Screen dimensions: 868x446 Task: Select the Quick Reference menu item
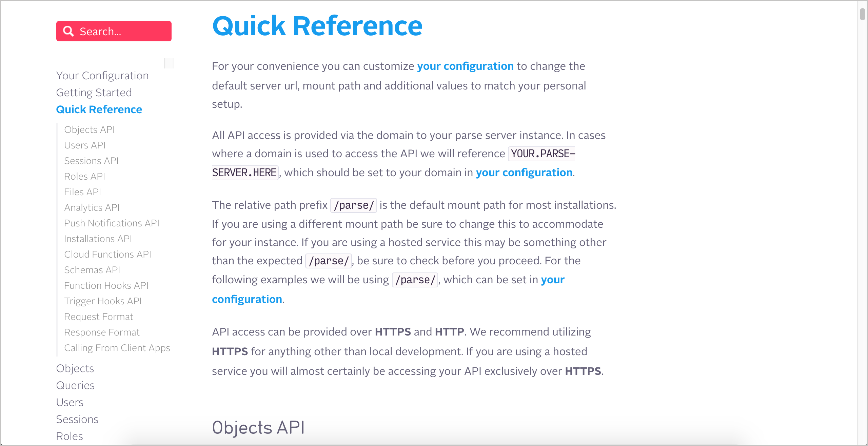[98, 109]
